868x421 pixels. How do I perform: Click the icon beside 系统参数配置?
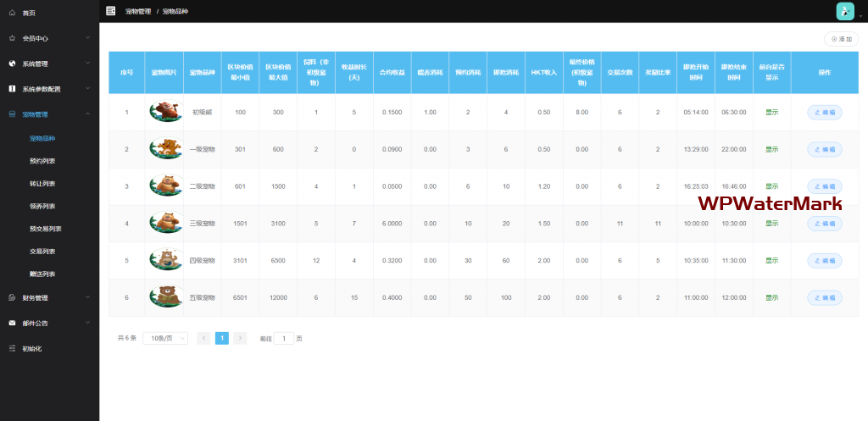(x=12, y=89)
